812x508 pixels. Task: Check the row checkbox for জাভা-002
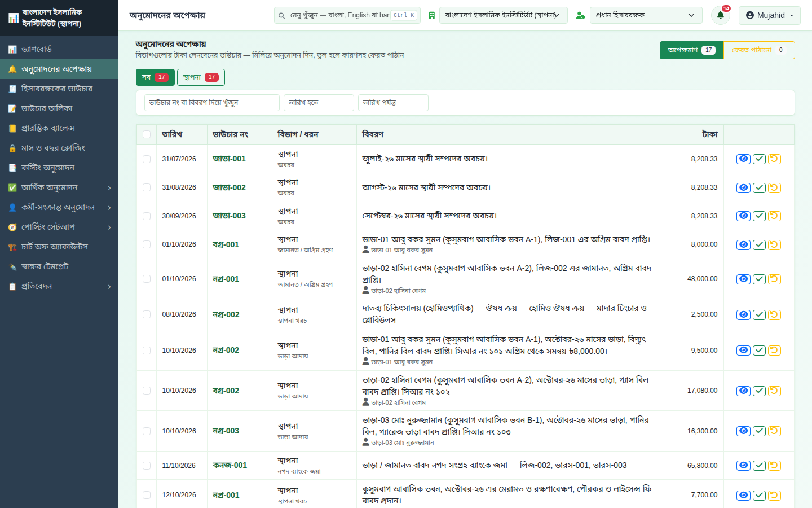pyautogui.click(x=147, y=187)
